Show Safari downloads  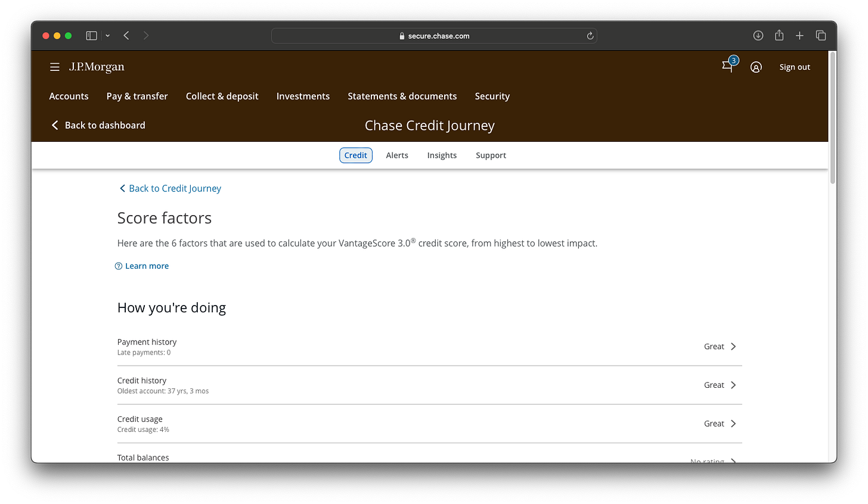coord(758,36)
